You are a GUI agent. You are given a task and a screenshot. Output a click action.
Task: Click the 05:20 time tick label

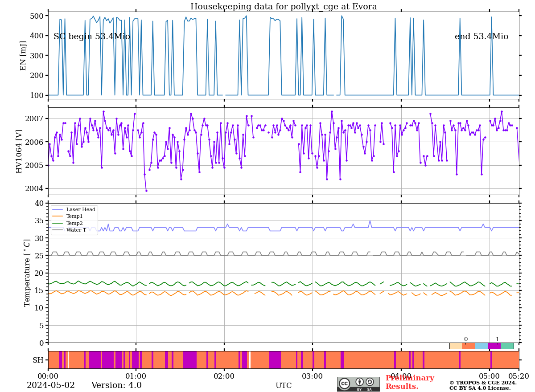[519, 376]
